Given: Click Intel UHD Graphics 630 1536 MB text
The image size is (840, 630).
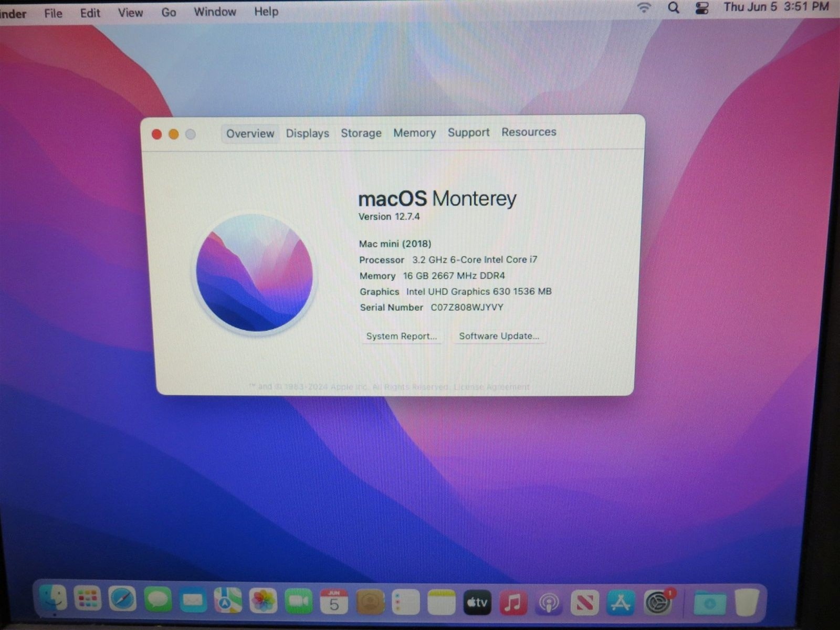Looking at the screenshot, I should [479, 291].
